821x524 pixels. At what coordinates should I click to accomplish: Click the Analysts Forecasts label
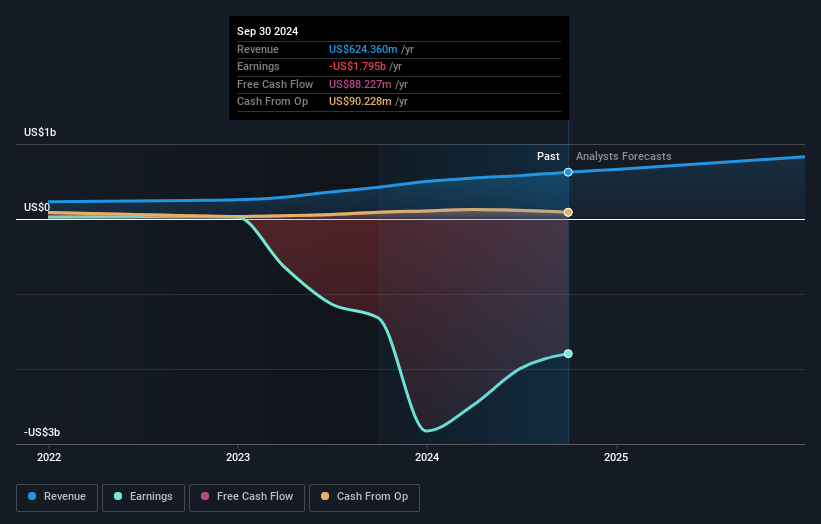click(624, 157)
